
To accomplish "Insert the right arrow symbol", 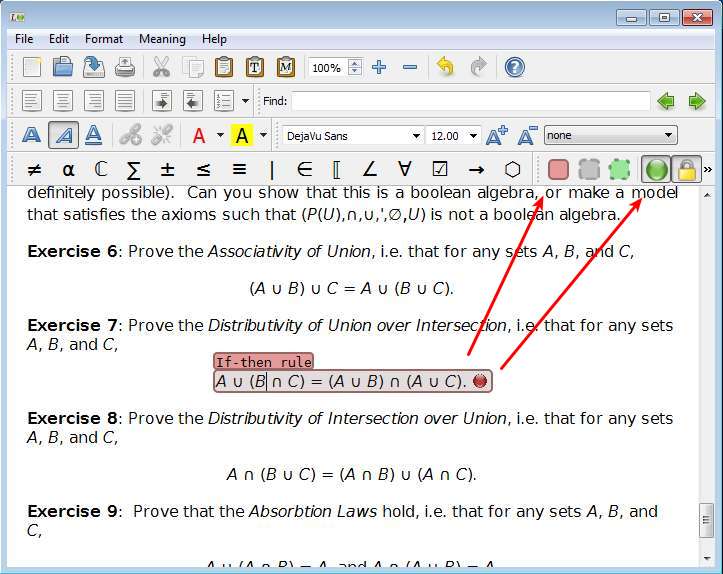I will pyautogui.click(x=476, y=170).
